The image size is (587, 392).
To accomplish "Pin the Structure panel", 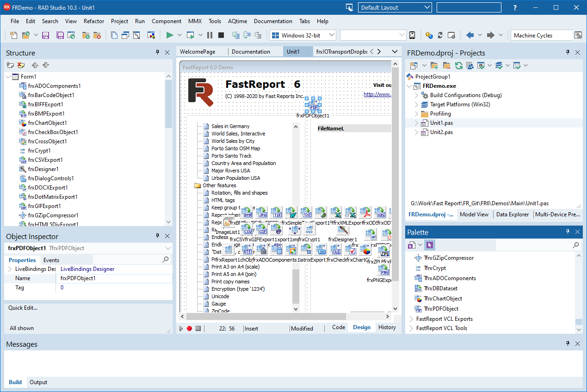I will (158, 53).
